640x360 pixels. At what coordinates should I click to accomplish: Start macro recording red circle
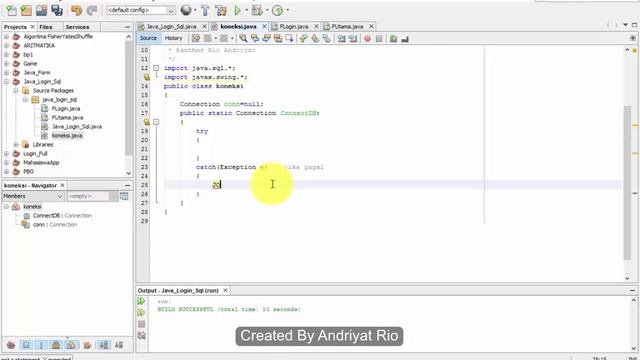(367, 38)
